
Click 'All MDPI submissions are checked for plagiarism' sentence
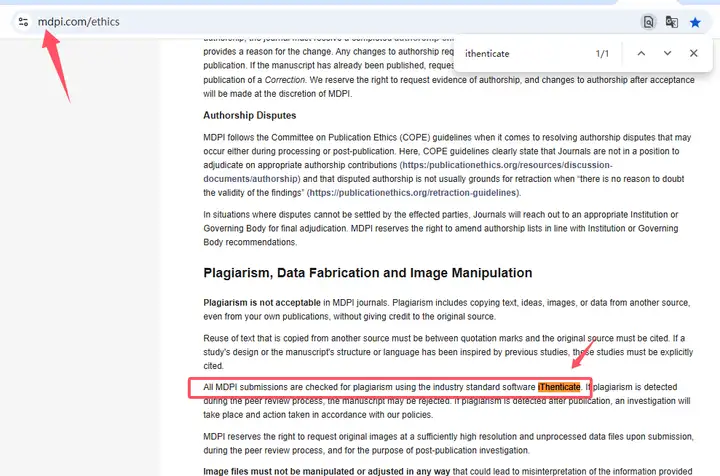393,387
